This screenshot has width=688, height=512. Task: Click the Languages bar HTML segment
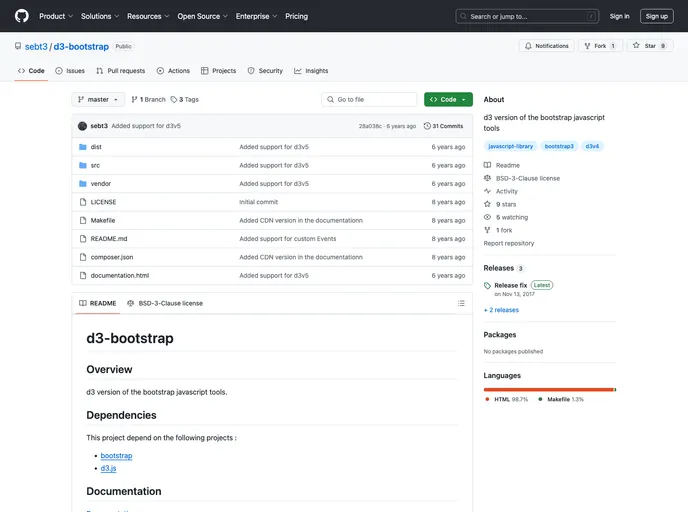pyautogui.click(x=548, y=390)
